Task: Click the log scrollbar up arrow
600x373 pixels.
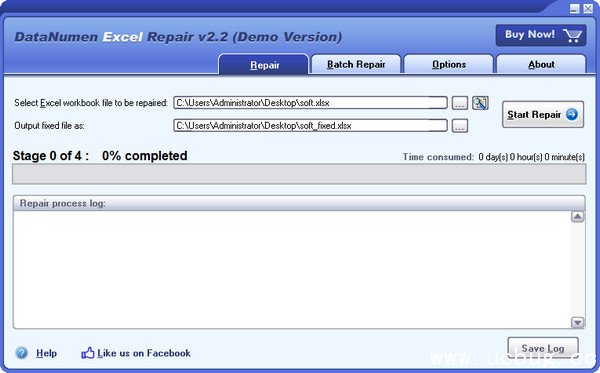Action: coord(577,217)
